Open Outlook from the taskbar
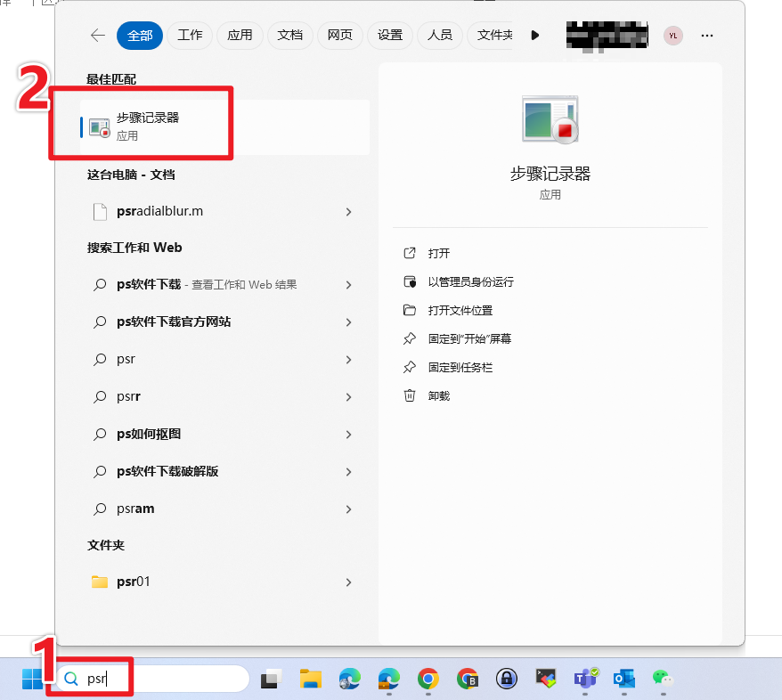This screenshot has width=782, height=700. [623, 680]
